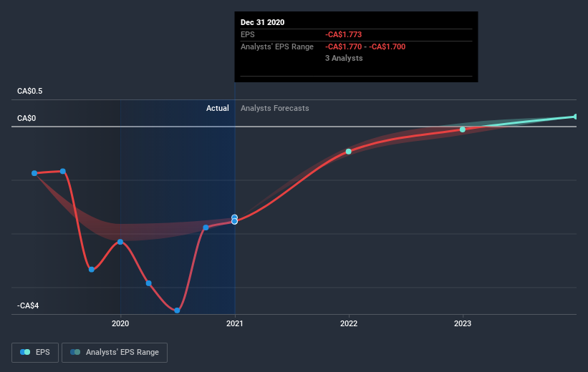
Task: Click the -CA$1.700 range value in tooltip
Action: (387, 46)
